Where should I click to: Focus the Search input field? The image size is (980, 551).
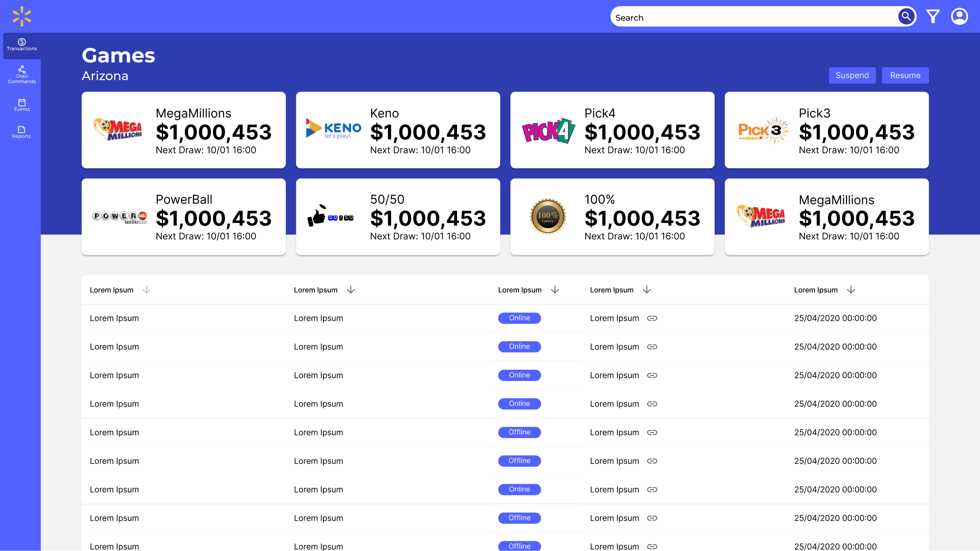(x=753, y=18)
